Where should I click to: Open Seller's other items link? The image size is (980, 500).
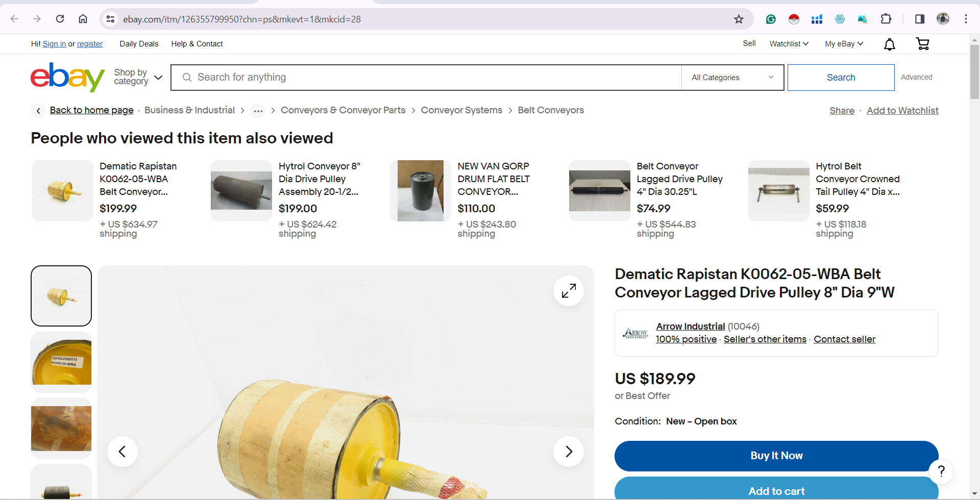[x=765, y=339]
